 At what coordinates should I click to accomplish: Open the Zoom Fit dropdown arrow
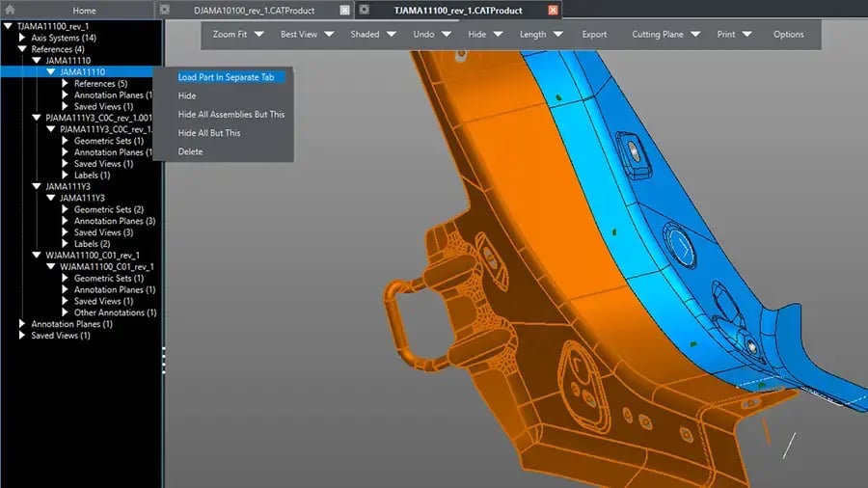tap(258, 35)
